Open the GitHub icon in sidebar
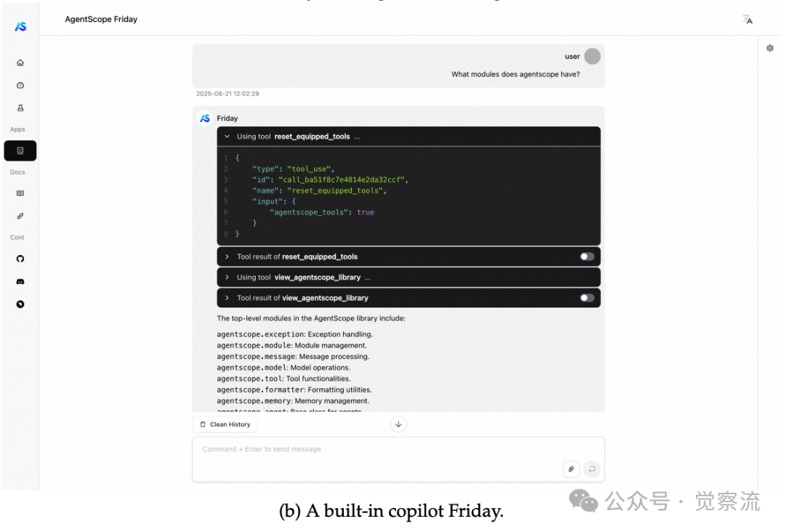The width and height of the screenshot is (785, 532). click(x=20, y=259)
